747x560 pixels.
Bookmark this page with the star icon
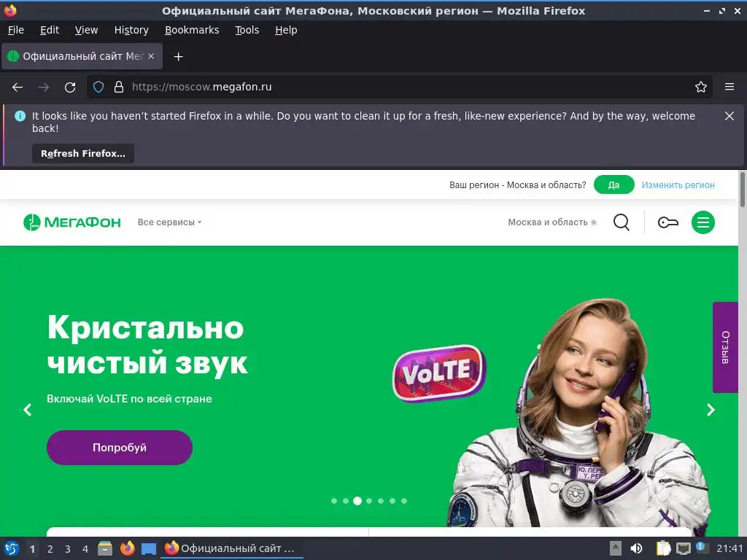coord(701,87)
